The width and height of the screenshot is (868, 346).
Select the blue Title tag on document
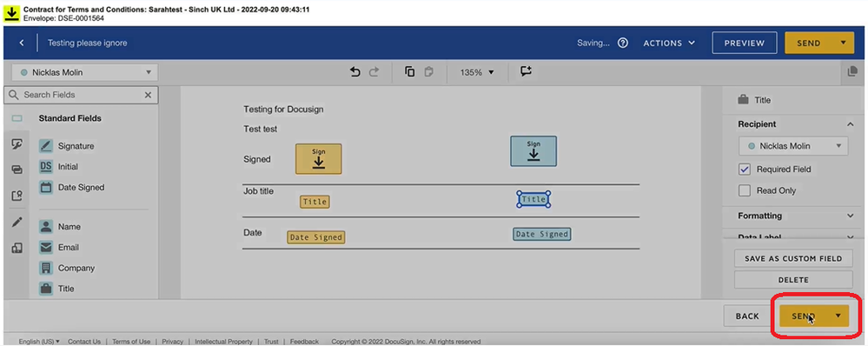[x=533, y=199]
